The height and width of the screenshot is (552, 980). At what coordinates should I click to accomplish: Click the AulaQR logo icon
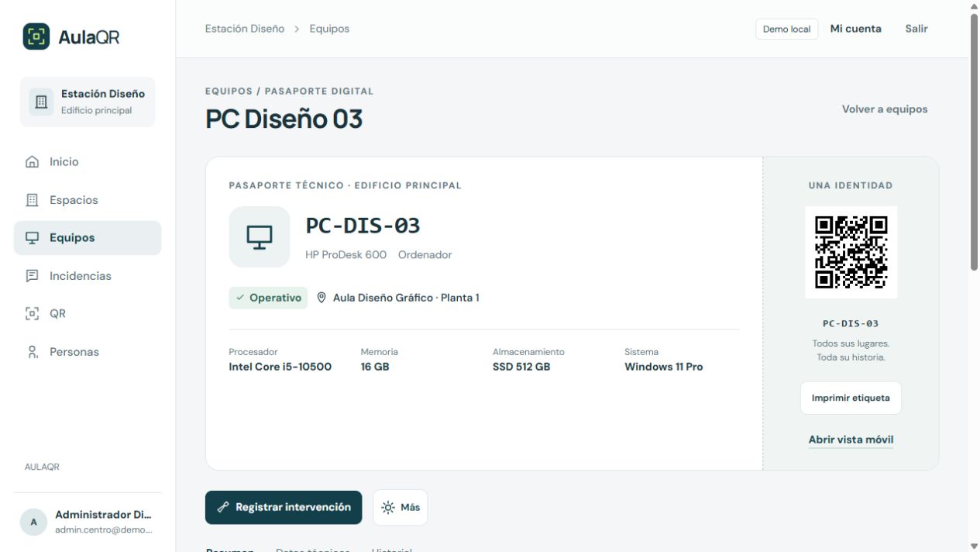tap(36, 36)
